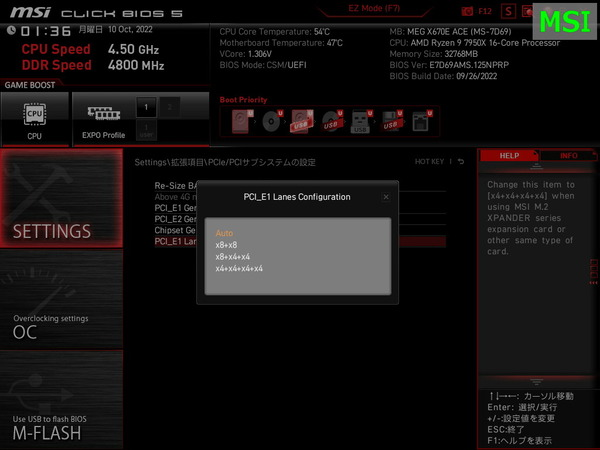Click the USB CD/DVD boot priority icon
This screenshot has width=600, height=450.
[332, 121]
